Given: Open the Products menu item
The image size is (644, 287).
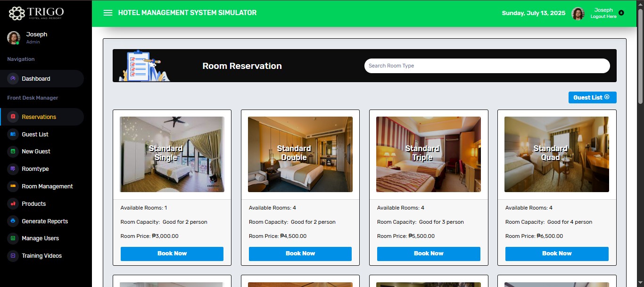Looking at the screenshot, I should pyautogui.click(x=42, y=204).
